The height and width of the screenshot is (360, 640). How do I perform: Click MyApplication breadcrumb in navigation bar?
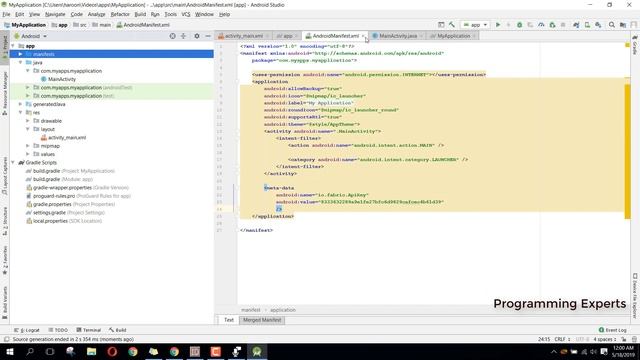pyautogui.click(x=24, y=25)
